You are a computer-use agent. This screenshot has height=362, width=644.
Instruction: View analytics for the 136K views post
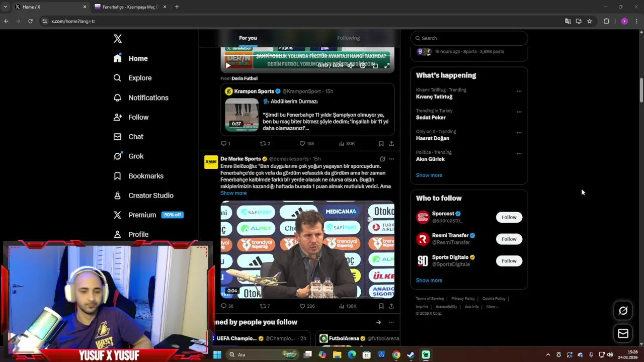tap(348, 306)
